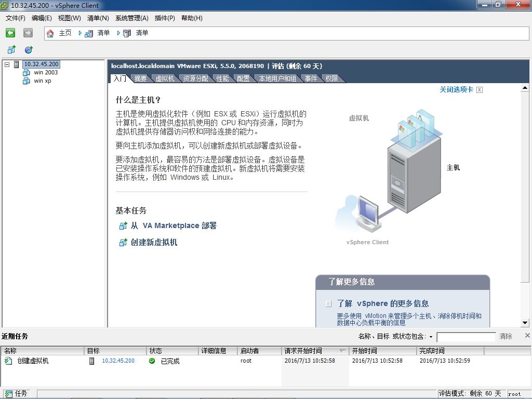The image size is (532, 399).
Task: Click the content scrollbar up arrow
Action: pos(525,88)
